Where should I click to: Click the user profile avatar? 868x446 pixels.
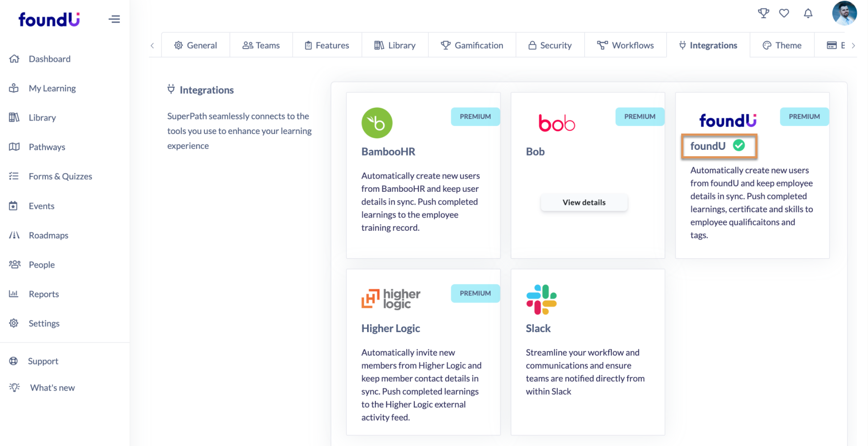pos(844,13)
